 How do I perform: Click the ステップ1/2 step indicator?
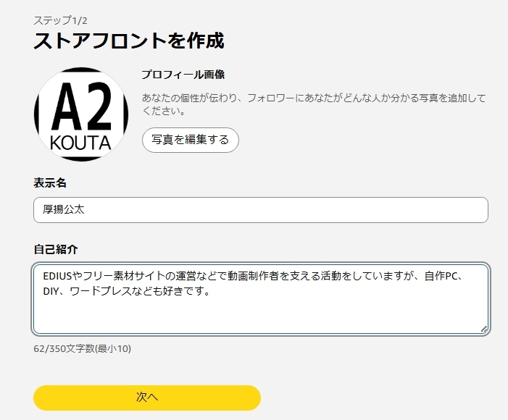tap(61, 21)
